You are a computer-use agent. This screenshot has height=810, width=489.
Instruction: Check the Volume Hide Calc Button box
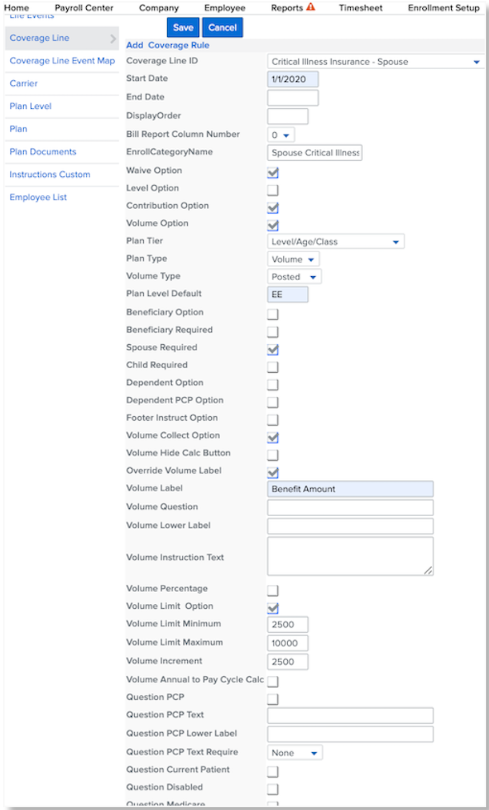[273, 455]
